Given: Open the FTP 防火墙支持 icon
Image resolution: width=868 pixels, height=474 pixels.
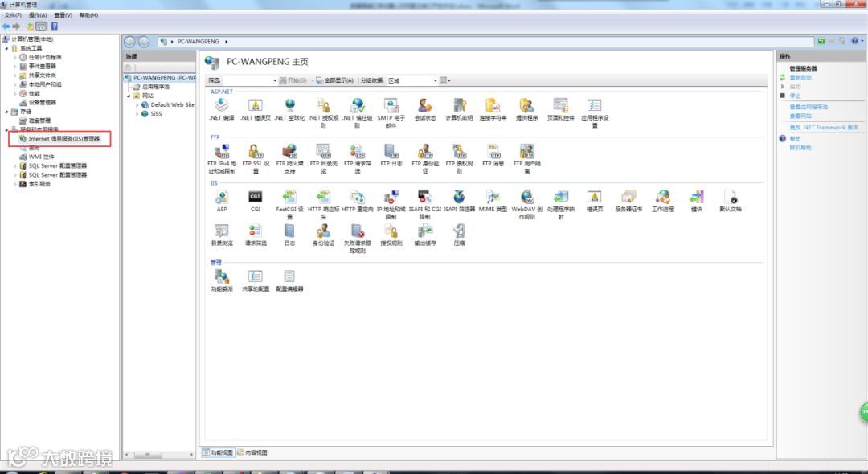Looking at the screenshot, I should pyautogui.click(x=289, y=151).
